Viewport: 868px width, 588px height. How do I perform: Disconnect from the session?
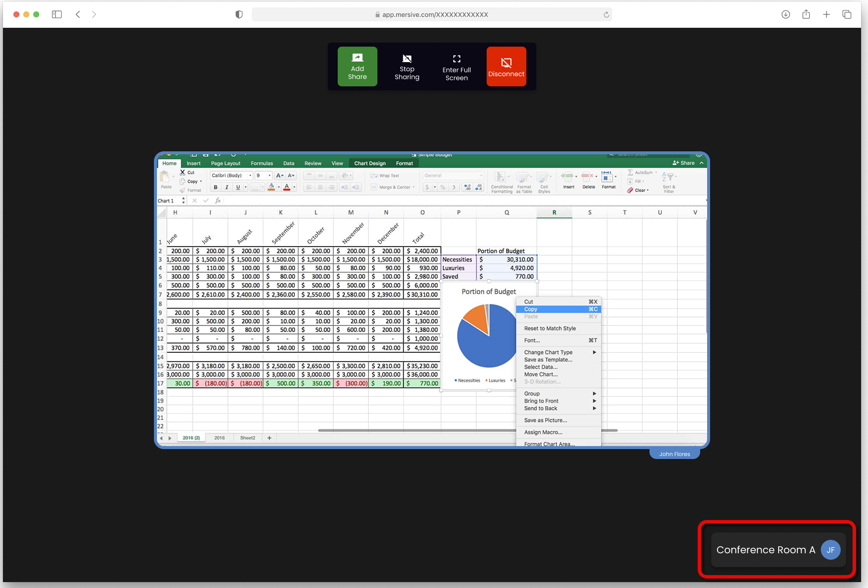(x=506, y=66)
